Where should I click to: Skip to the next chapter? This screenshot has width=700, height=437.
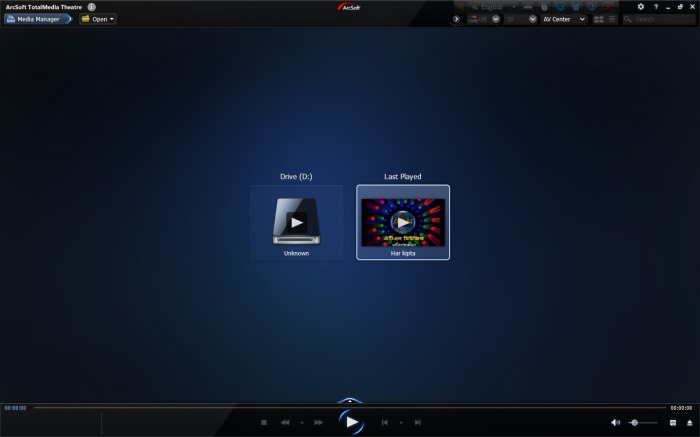point(417,422)
